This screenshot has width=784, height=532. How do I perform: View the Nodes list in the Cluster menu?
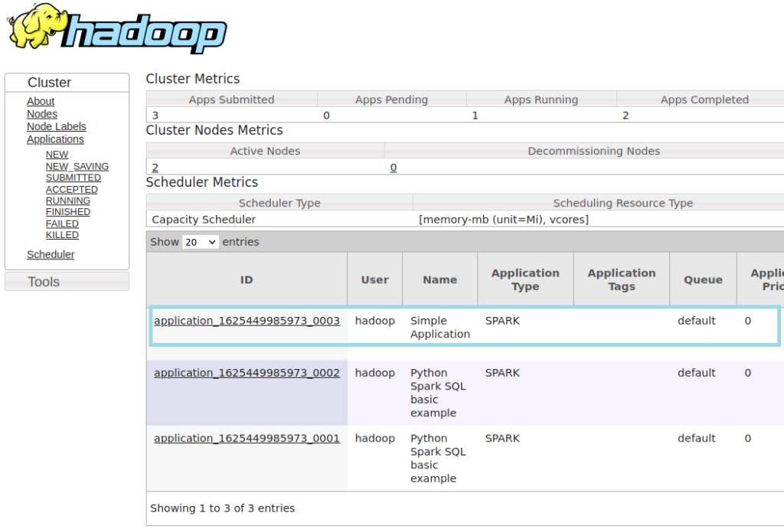click(41, 114)
